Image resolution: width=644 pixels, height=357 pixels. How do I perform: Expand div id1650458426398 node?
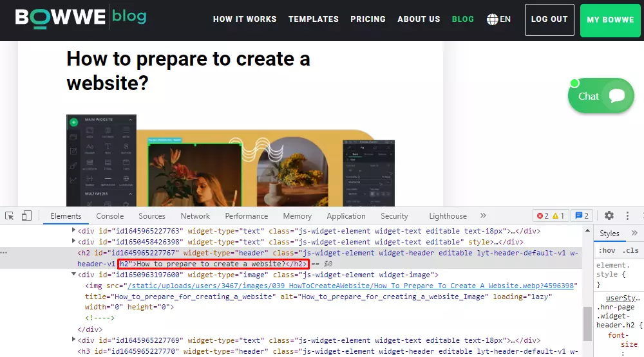[73, 241]
